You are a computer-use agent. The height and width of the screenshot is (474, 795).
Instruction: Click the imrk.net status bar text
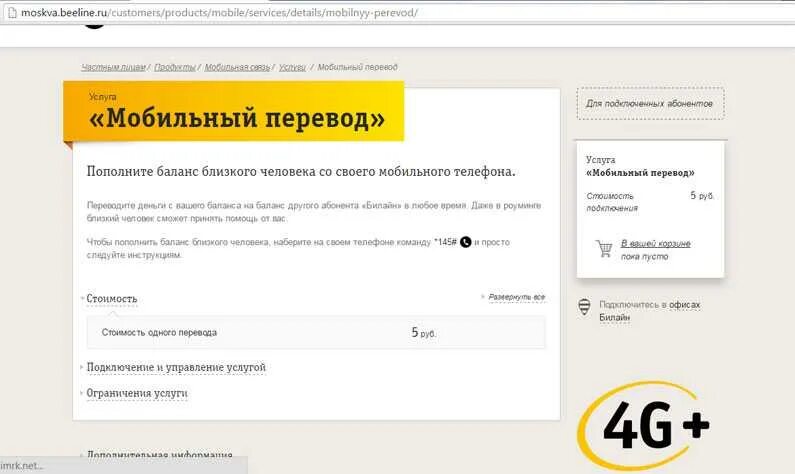(x=21, y=465)
